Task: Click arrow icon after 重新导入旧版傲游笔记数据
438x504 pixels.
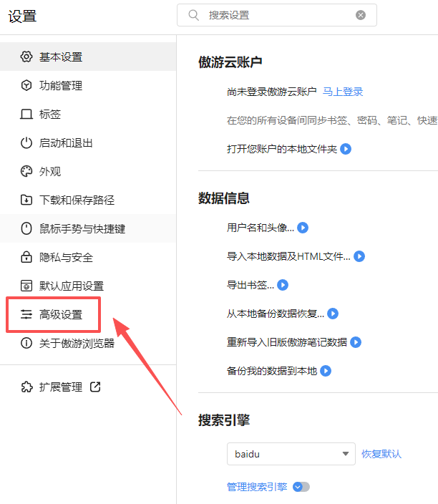Action: pos(356,342)
